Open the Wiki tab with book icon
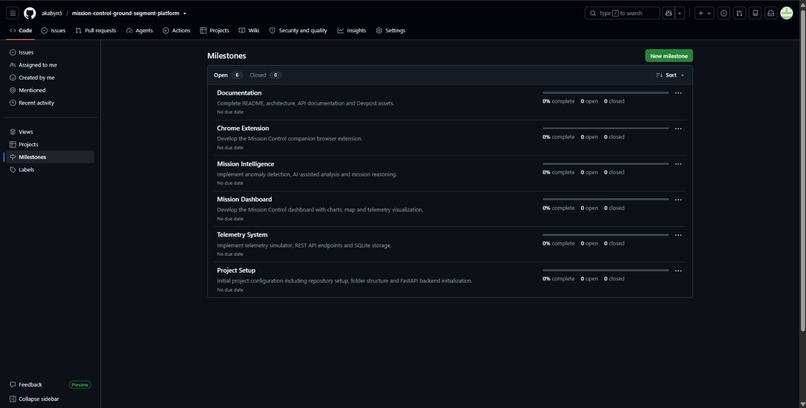Screen dimensions: 806x408 point(249,31)
